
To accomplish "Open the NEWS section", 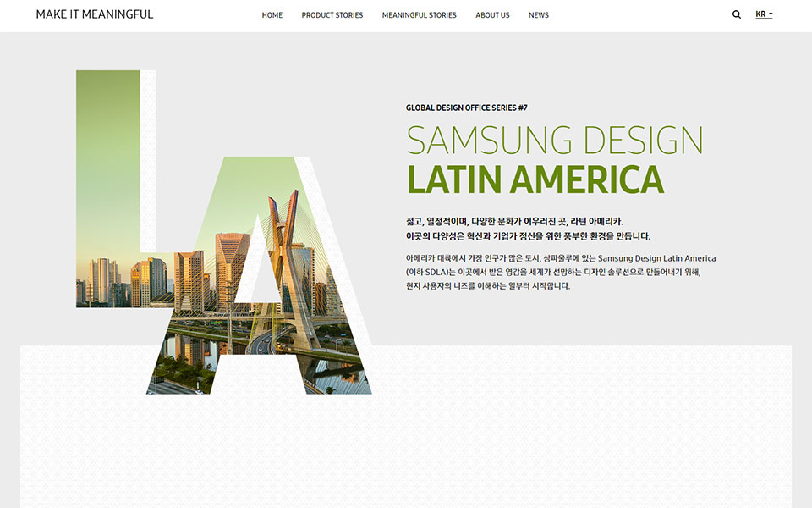I will point(539,15).
